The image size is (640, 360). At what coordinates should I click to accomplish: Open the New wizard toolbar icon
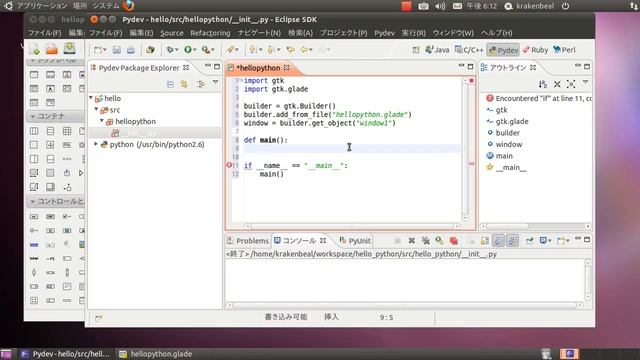[98, 50]
